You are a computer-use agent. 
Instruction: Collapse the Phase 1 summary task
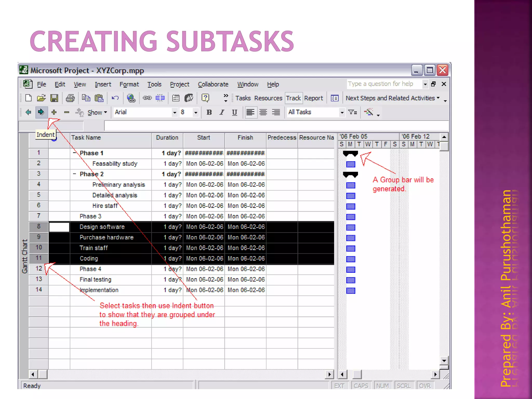point(75,153)
